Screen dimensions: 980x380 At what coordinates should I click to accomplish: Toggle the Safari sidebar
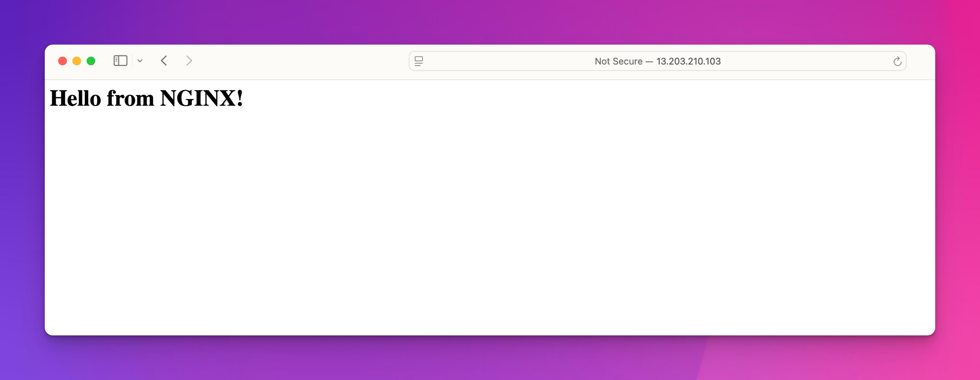coord(120,61)
